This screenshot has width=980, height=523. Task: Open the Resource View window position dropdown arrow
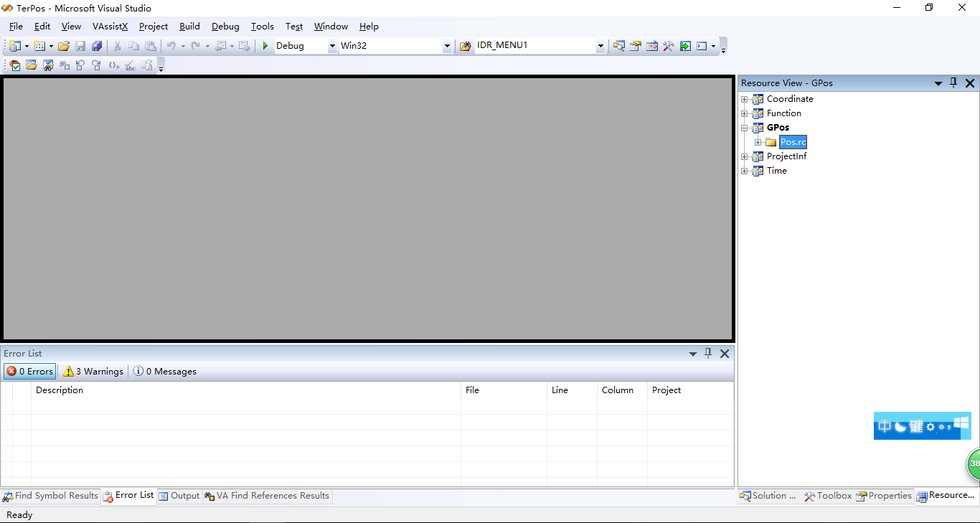point(938,84)
